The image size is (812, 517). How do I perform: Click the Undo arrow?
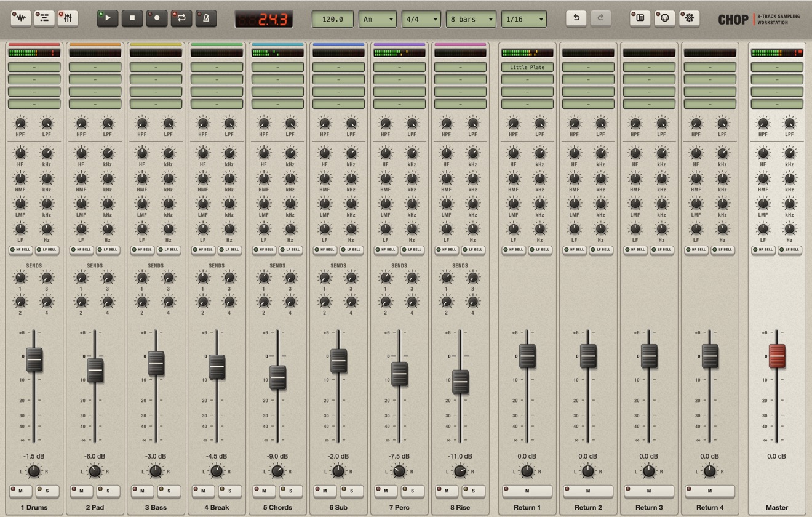tap(576, 18)
